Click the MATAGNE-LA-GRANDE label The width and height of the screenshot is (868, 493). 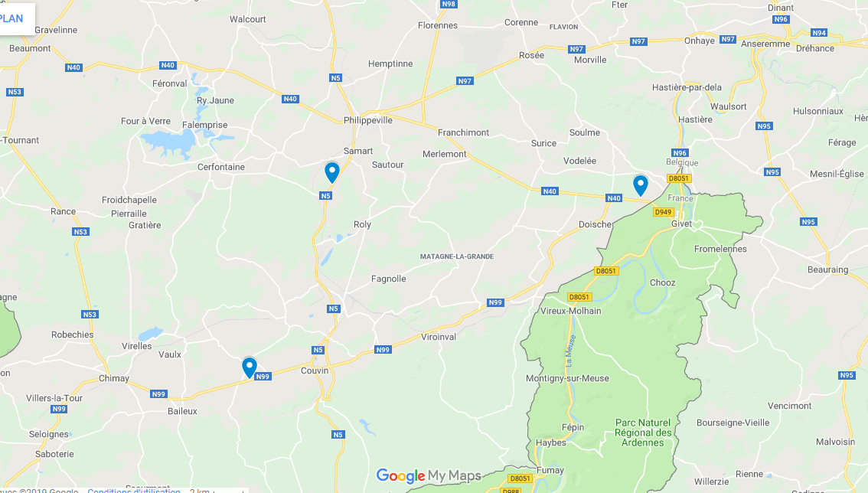point(457,256)
